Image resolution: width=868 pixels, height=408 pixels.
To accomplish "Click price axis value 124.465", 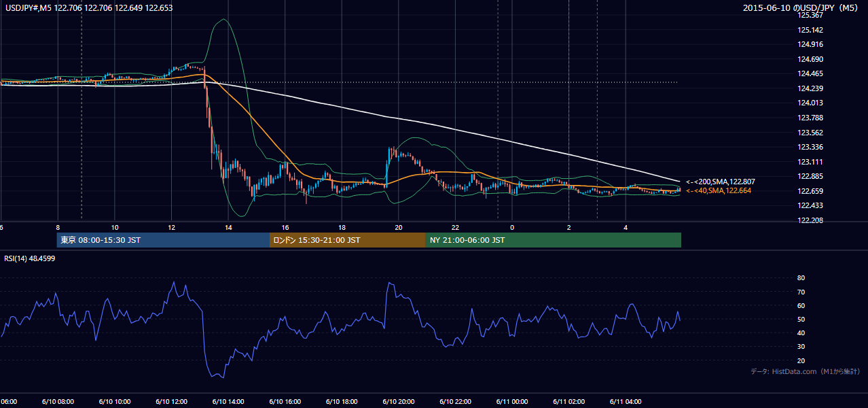I will pyautogui.click(x=810, y=73).
